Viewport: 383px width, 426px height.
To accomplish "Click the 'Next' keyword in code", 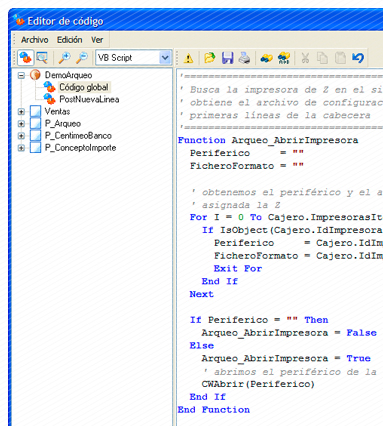I will 201,294.
